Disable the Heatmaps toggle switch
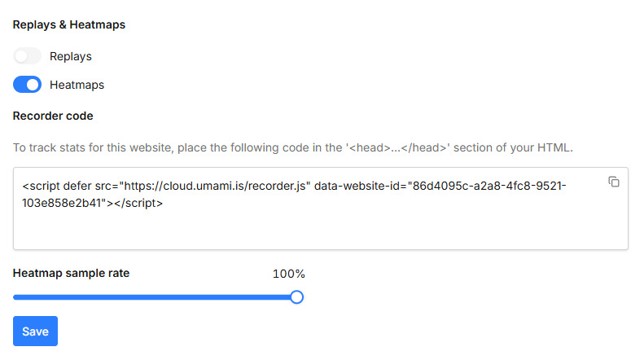 [27, 85]
